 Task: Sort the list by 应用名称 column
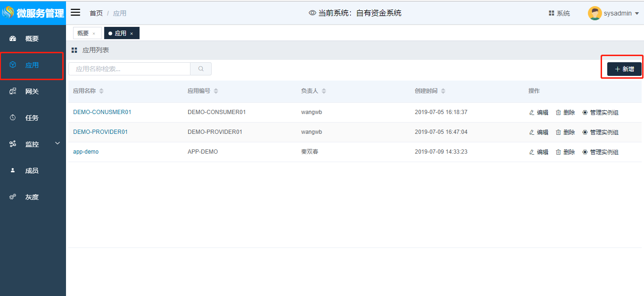101,91
